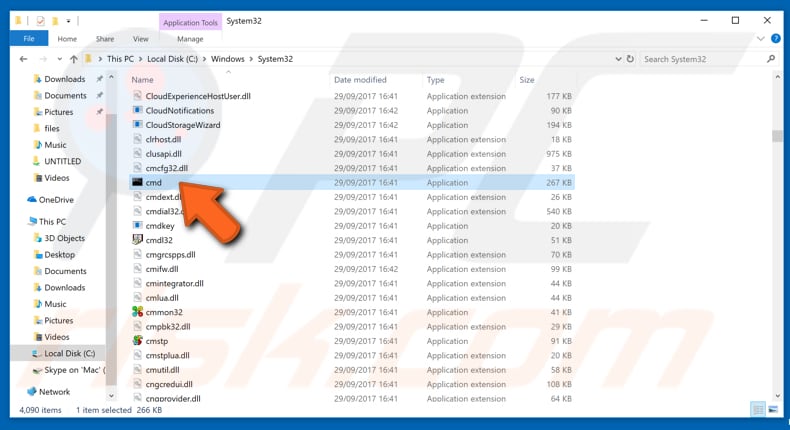This screenshot has width=790, height=430.
Task: Expand dropdown after This PC breadcrumb
Action: point(141,59)
